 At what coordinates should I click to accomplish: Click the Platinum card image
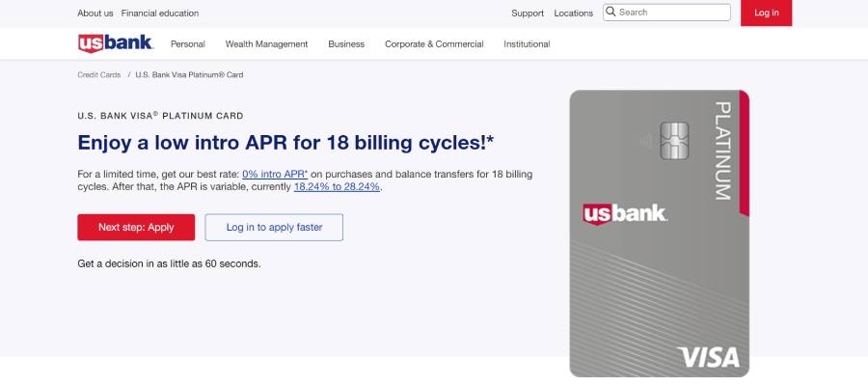click(660, 234)
